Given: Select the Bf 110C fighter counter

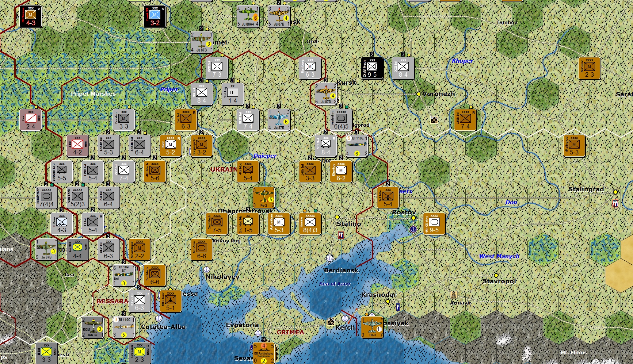Looking at the screenshot, I should [124, 327].
